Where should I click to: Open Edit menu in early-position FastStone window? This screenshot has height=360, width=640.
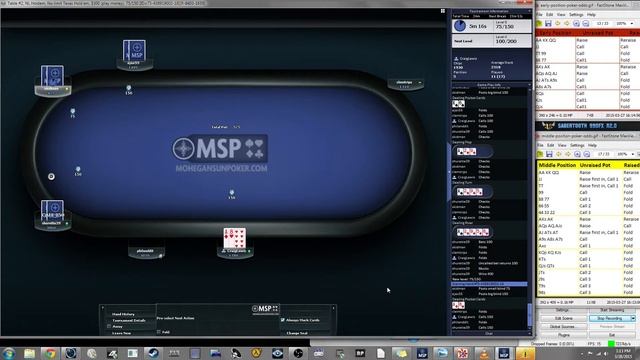pyautogui.click(x=549, y=14)
